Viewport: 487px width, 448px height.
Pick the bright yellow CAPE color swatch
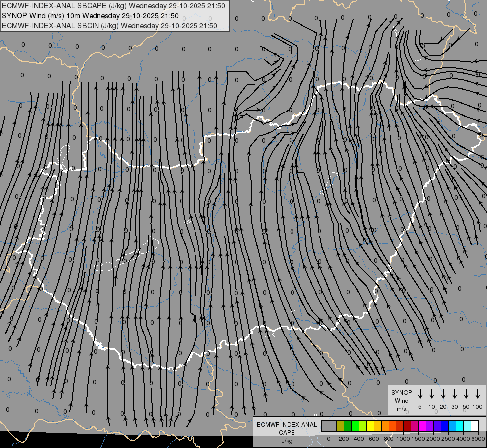370,426
